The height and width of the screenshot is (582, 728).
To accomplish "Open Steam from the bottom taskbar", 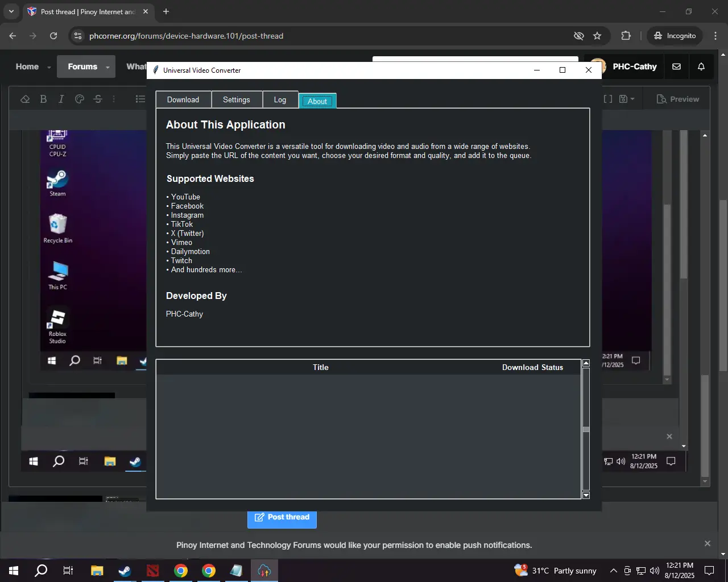I will [x=125, y=571].
